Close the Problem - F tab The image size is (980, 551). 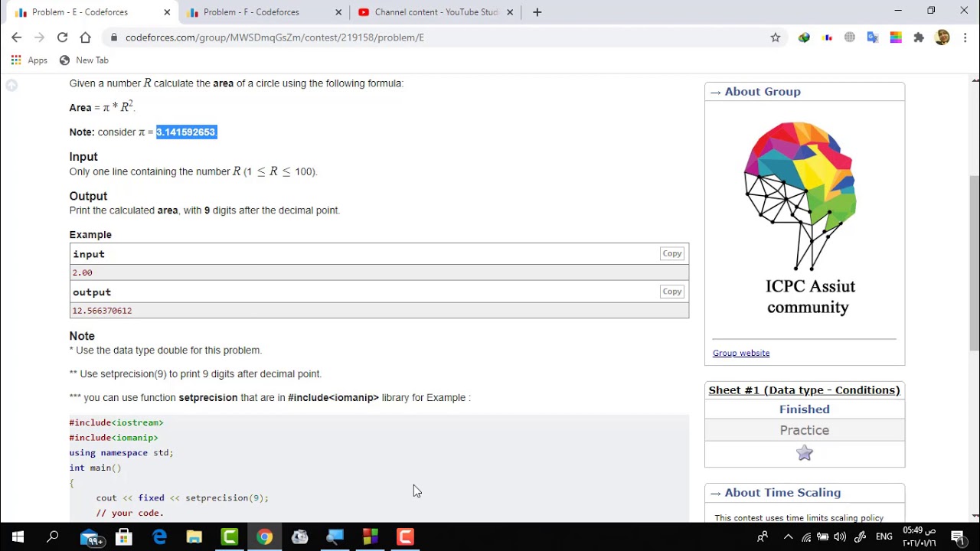coord(338,12)
